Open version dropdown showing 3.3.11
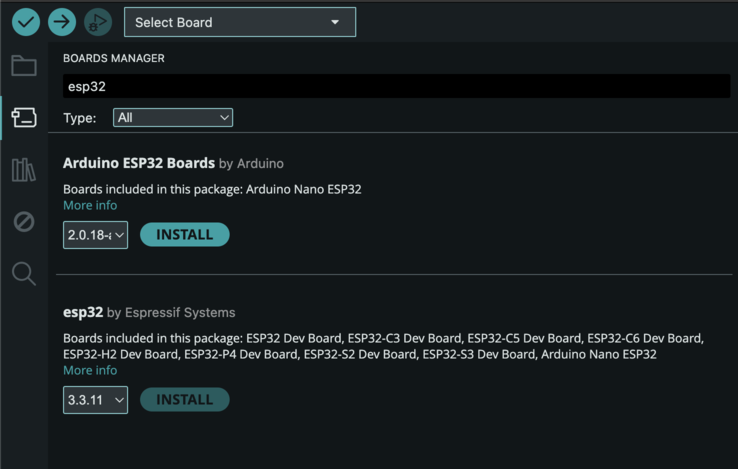738x469 pixels. 96,400
